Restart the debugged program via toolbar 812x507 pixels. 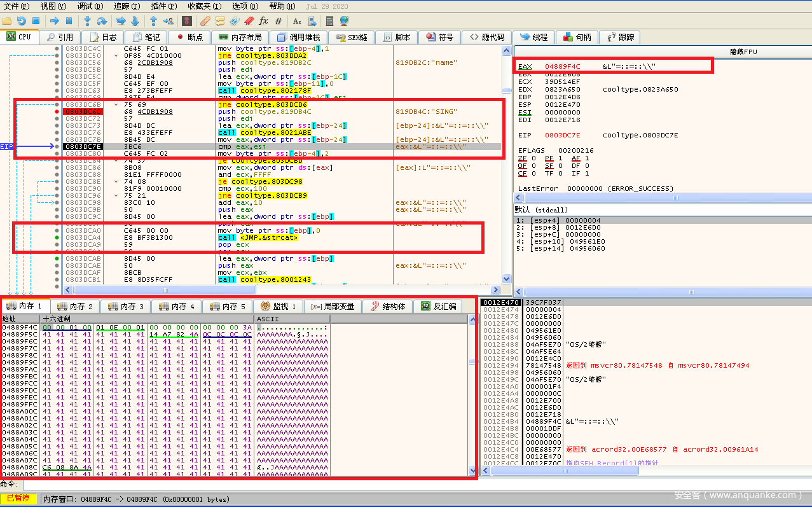[22, 21]
